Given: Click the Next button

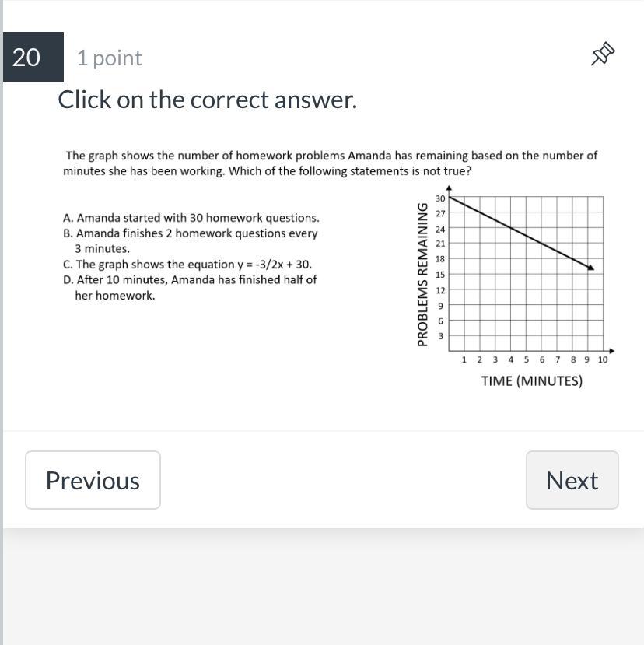Looking at the screenshot, I should click(572, 480).
